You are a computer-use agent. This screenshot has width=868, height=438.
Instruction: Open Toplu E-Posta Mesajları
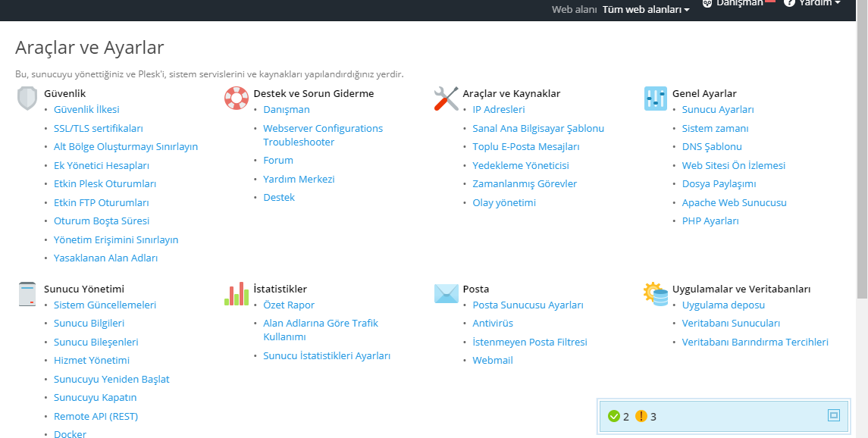[526, 146]
